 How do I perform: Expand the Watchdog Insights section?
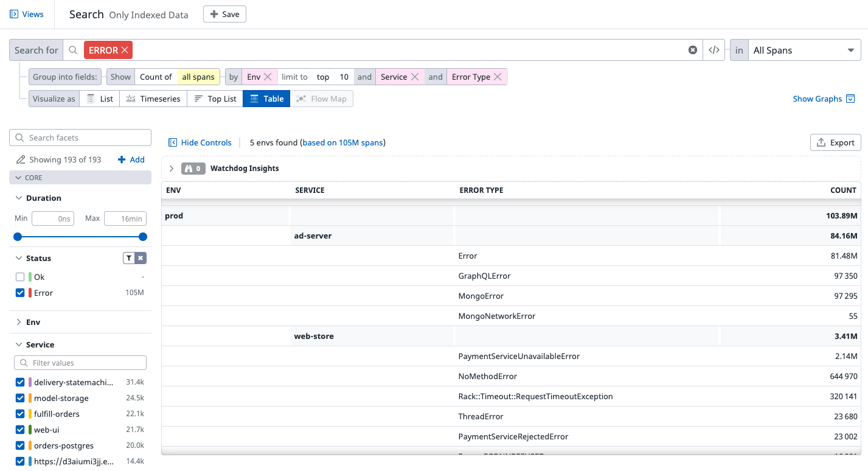[172, 169]
